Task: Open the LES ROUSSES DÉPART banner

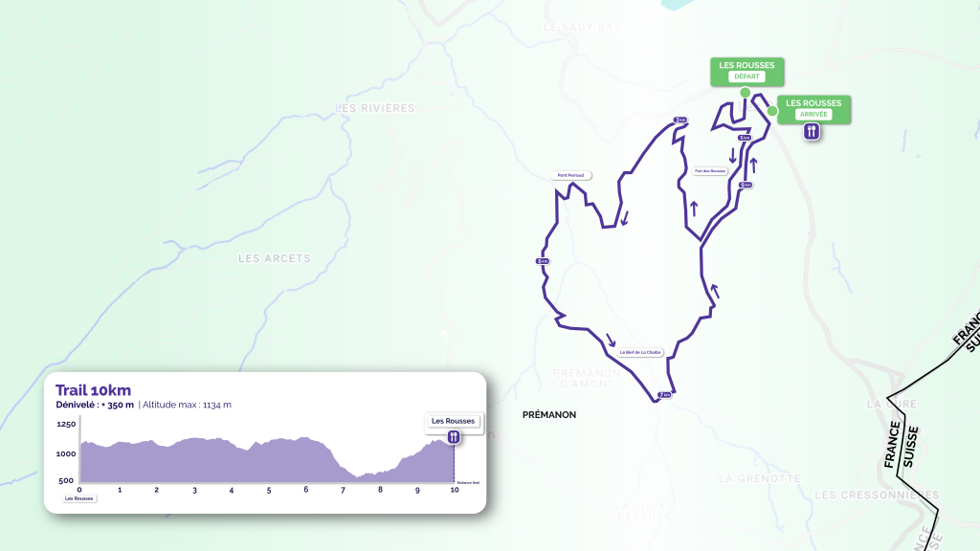Action: [746, 71]
